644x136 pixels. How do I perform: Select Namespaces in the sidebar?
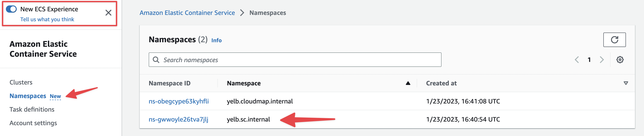[28, 96]
